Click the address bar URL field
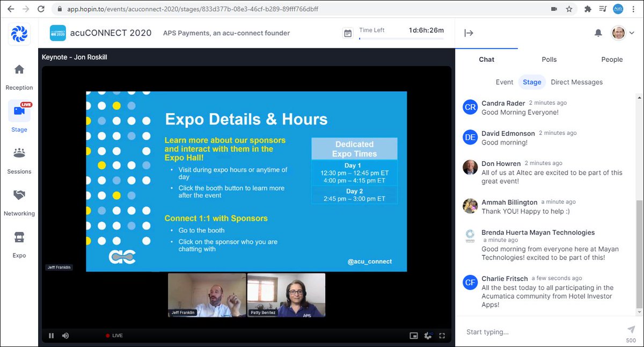 pos(301,9)
